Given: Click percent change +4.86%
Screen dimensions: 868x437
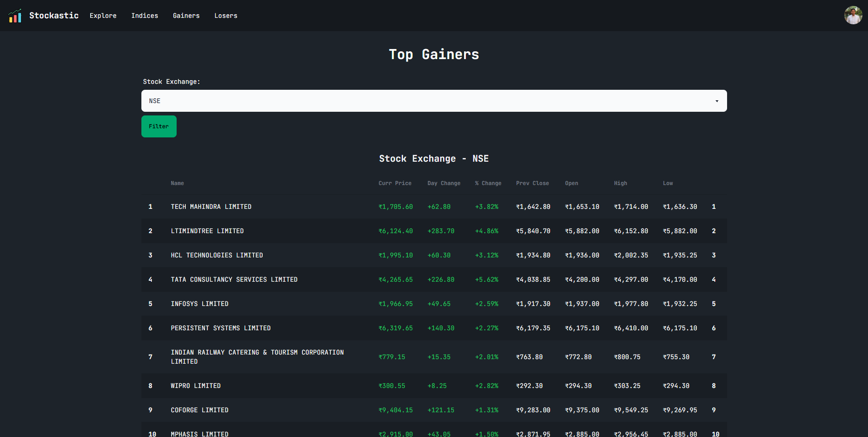Looking at the screenshot, I should [x=487, y=231].
